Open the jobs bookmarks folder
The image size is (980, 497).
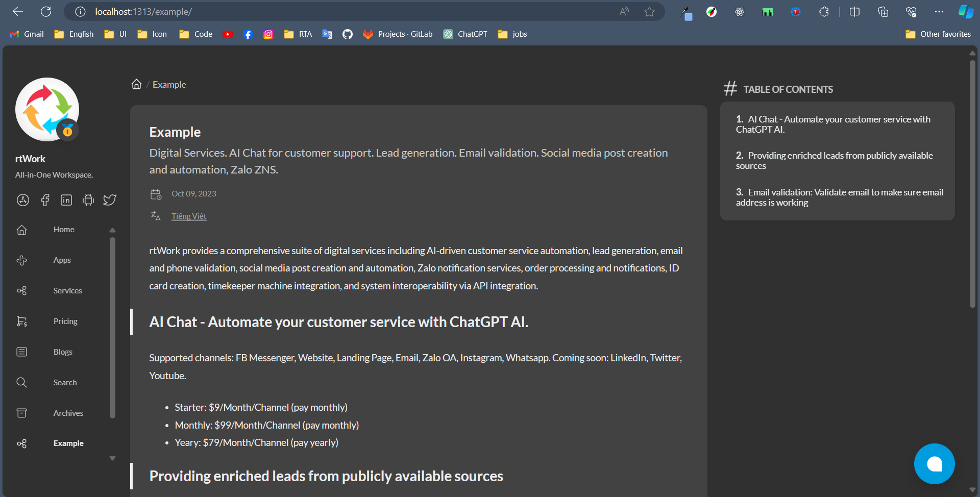pyautogui.click(x=512, y=34)
